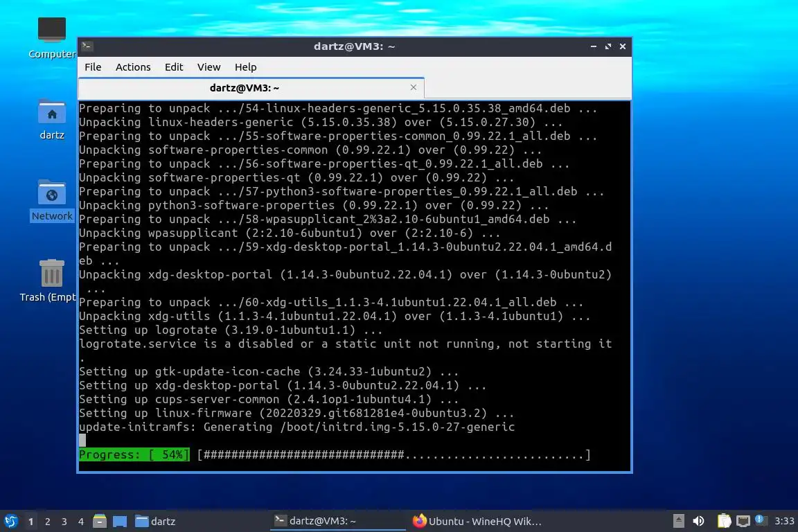This screenshot has height=532, width=798.
Task: Click the eject removable media tray icon
Action: 678,521
